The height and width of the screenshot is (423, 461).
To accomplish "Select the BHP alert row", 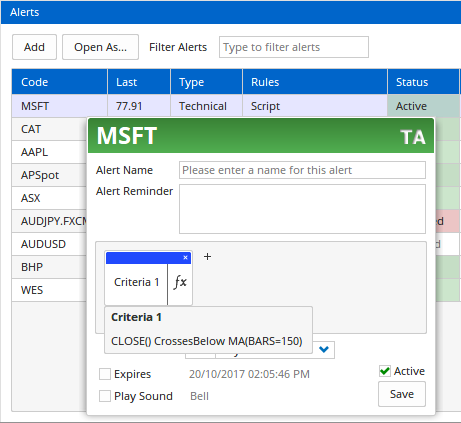I will (49, 267).
